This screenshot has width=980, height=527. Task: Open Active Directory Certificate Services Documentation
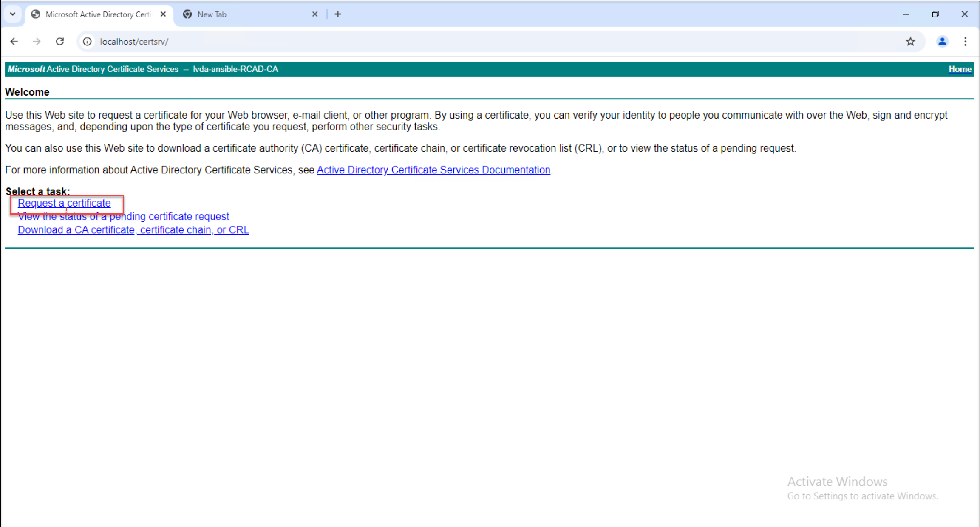point(433,170)
